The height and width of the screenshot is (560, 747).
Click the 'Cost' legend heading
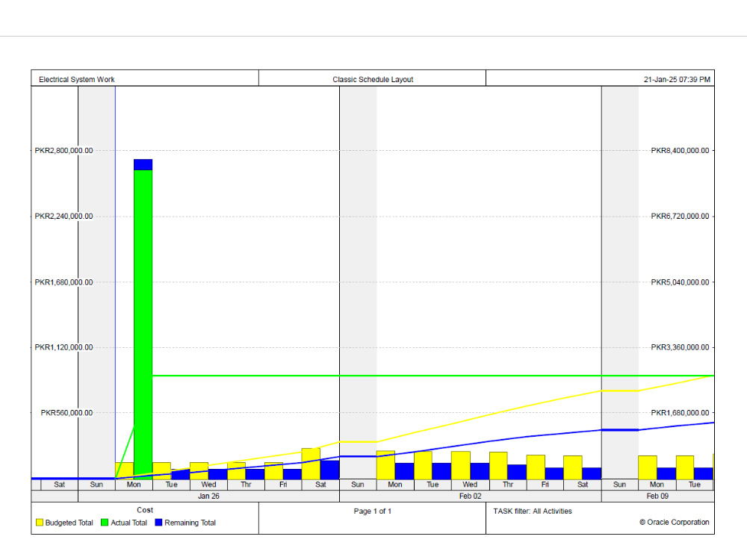145,510
